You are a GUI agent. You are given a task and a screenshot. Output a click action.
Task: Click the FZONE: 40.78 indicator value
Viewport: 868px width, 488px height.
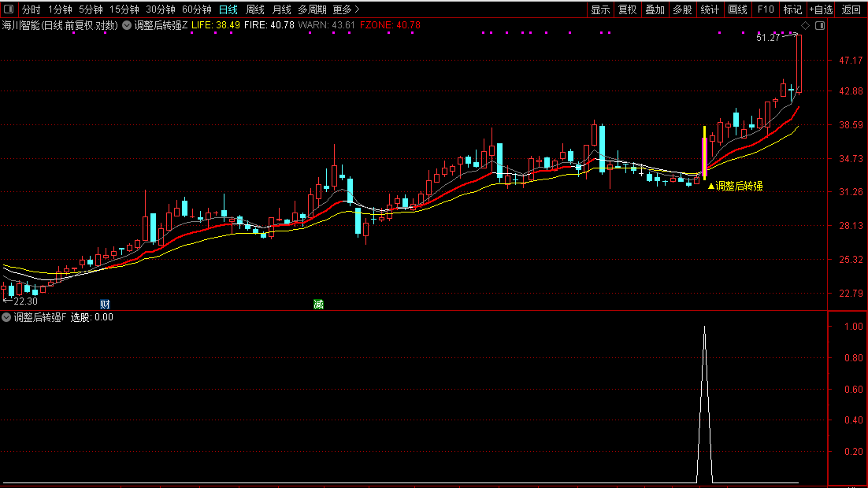[x=390, y=25]
